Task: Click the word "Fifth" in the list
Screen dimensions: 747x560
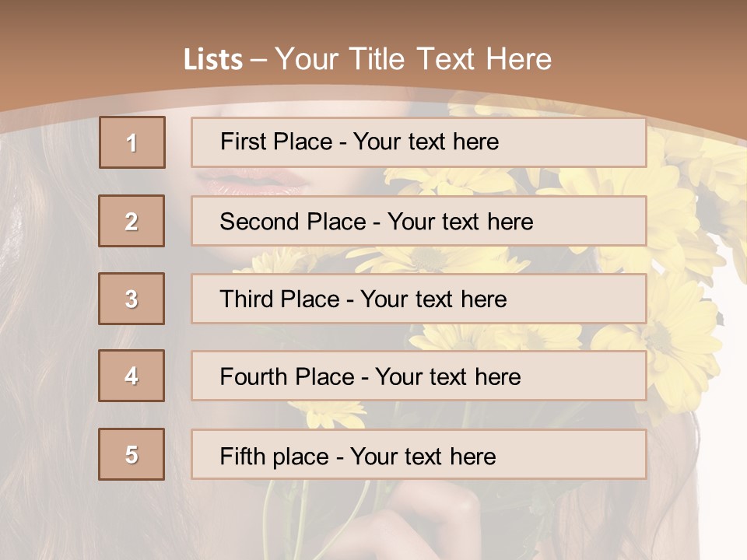Action: pos(243,456)
